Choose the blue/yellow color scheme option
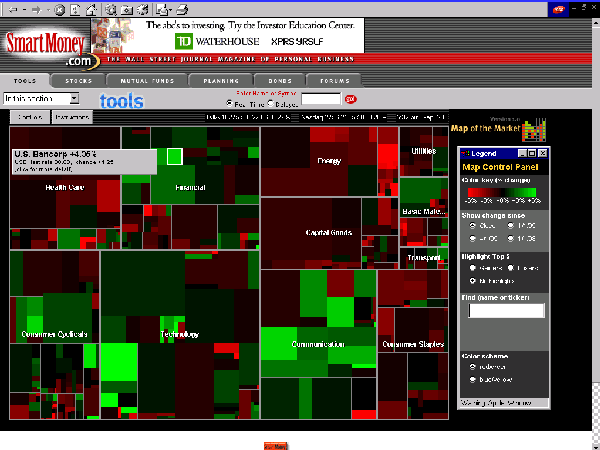The height and width of the screenshot is (450, 600). [x=471, y=379]
